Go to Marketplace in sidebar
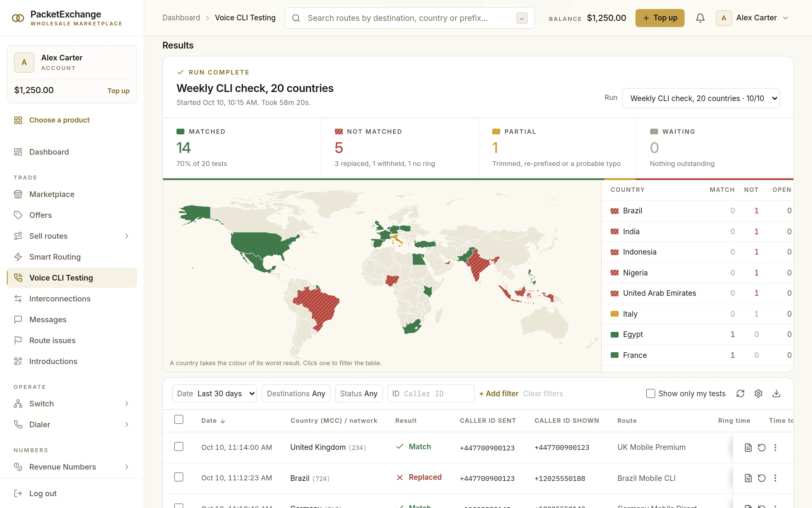 (x=72, y=194)
